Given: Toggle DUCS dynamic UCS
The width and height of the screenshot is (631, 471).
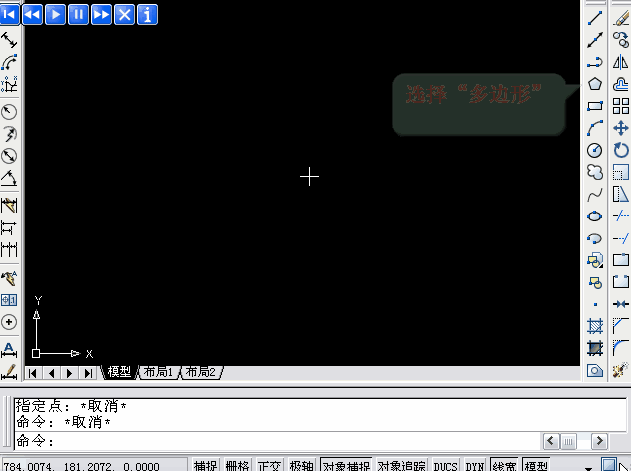Looking at the screenshot, I should [445, 465].
